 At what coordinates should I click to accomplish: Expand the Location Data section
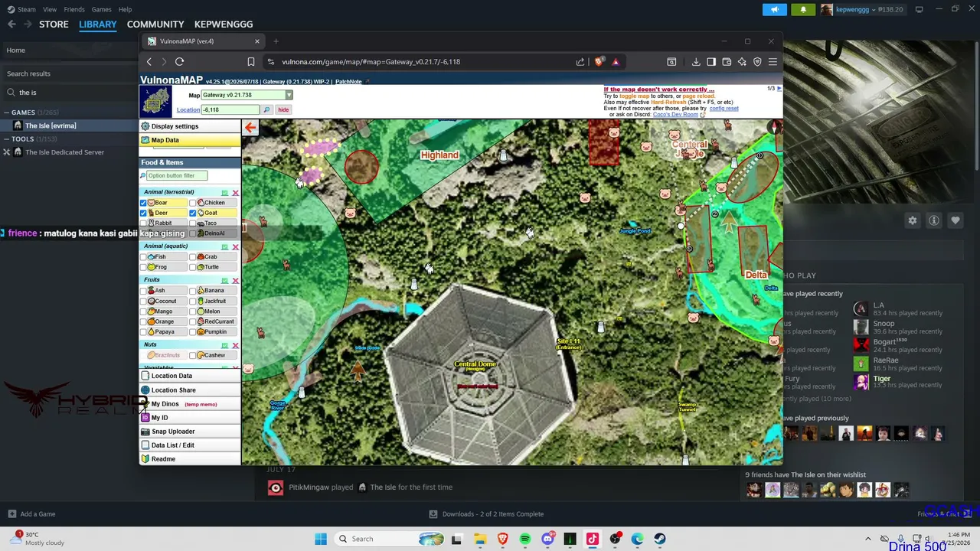190,376
